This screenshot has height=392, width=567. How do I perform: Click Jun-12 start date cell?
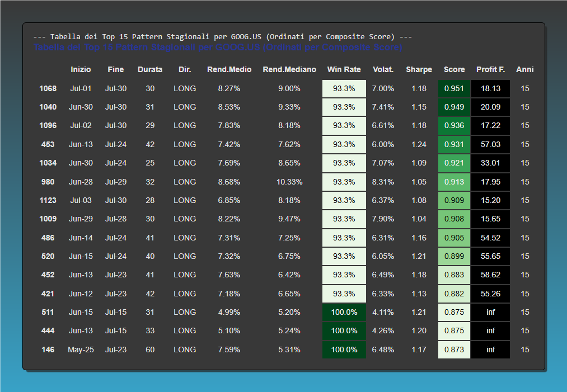81,294
